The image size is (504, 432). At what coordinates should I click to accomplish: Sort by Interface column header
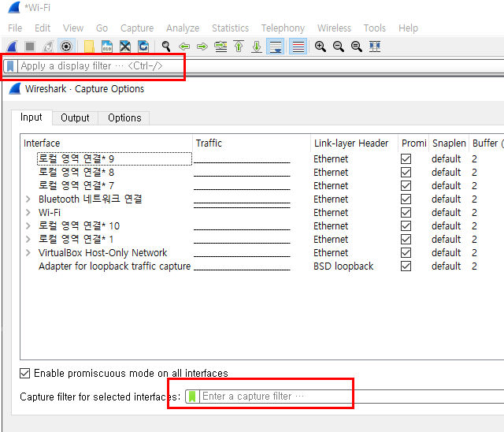pyautogui.click(x=107, y=143)
